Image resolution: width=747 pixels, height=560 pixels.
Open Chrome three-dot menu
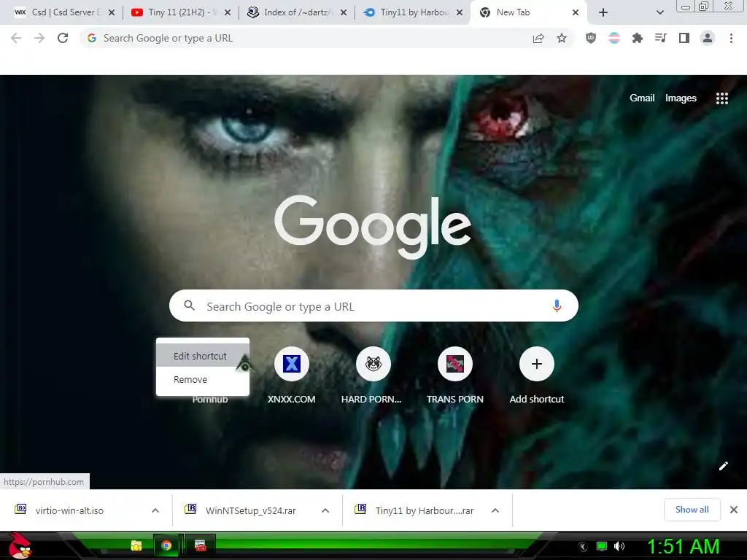(731, 38)
